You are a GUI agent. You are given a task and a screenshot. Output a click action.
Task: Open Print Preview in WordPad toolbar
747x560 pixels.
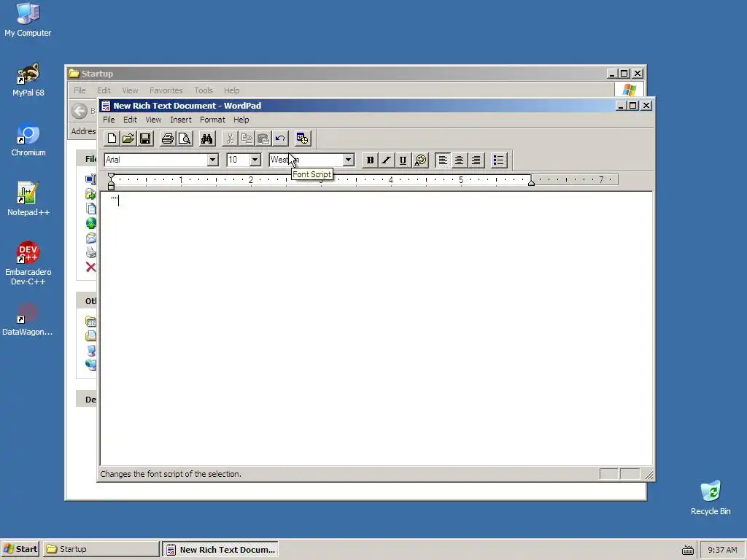pos(185,139)
